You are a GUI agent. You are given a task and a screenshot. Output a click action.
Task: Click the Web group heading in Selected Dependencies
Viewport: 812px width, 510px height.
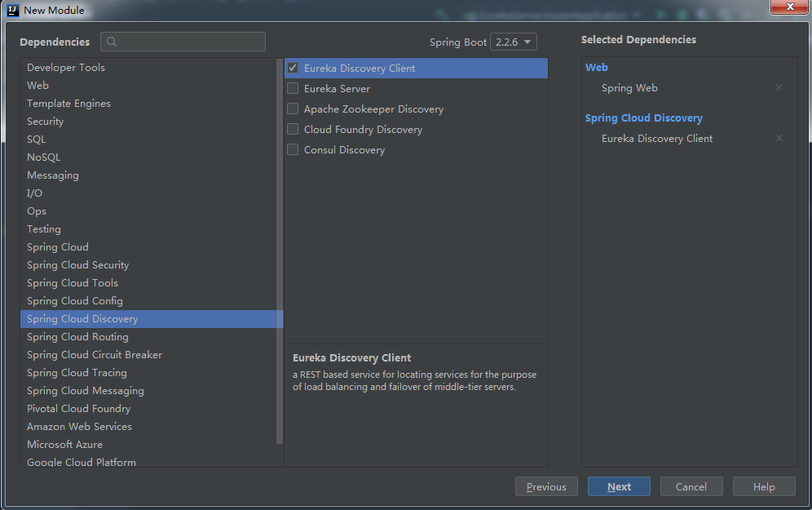[x=597, y=68]
